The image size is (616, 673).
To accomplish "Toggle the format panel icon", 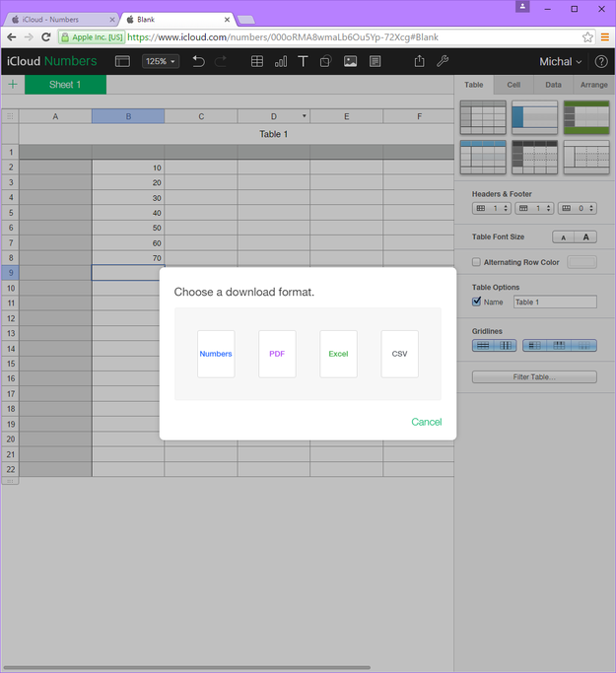I will tap(376, 61).
